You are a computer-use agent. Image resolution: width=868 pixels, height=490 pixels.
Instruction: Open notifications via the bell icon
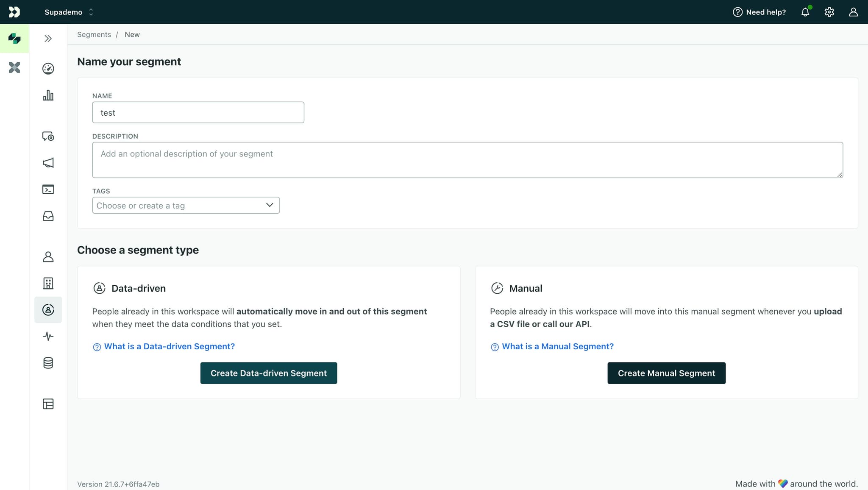click(x=805, y=12)
